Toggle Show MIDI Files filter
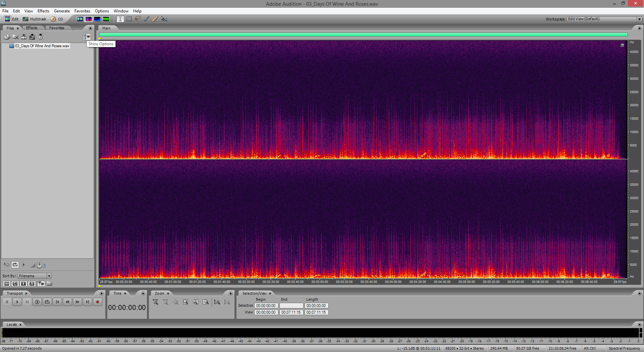 (x=32, y=284)
